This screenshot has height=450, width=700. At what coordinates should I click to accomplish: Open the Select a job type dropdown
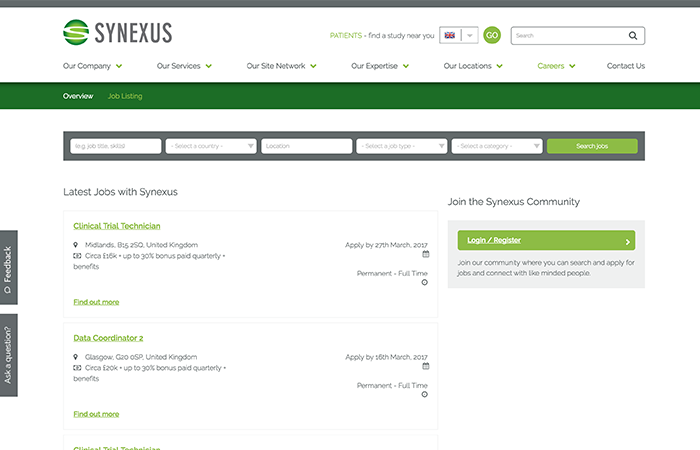click(402, 146)
